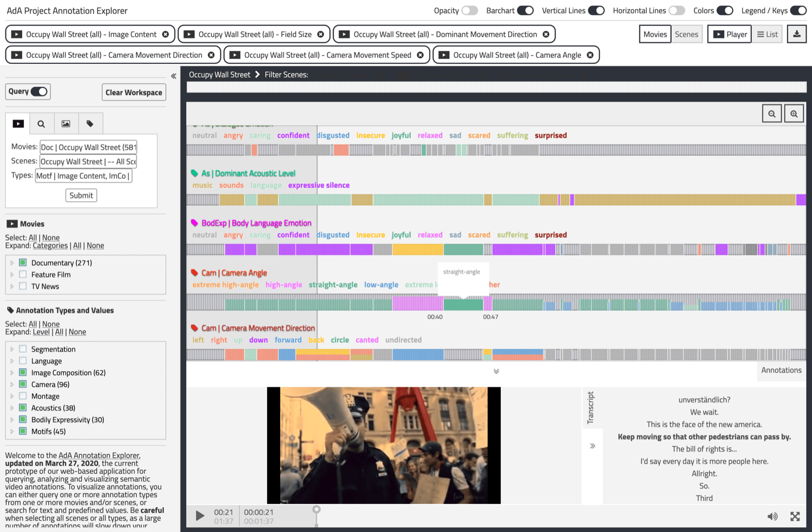Expand the Camera annotation type
This screenshot has height=532, width=812.
coord(12,384)
